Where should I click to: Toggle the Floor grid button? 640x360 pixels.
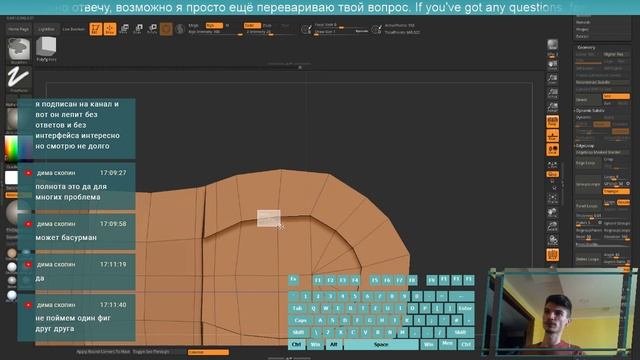click(x=553, y=136)
